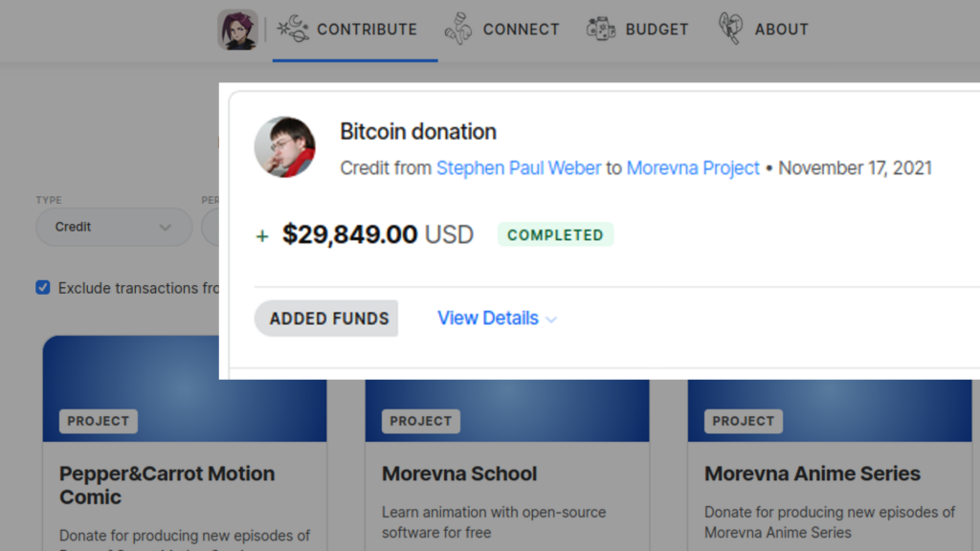Open Stephen Paul Weber profile link

[x=518, y=168]
